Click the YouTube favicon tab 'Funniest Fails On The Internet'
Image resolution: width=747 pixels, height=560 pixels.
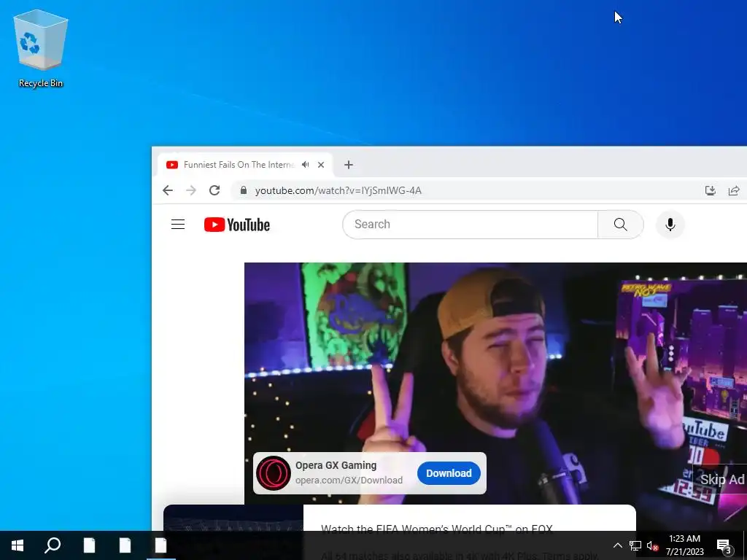(245, 165)
